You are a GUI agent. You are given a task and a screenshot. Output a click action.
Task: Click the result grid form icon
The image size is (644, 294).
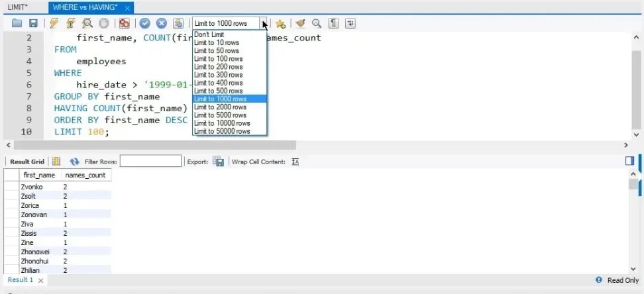tap(56, 162)
